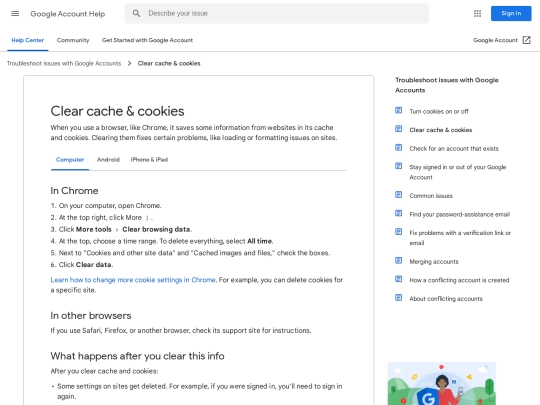
Task: Open the Google Account link
Action: tap(495, 40)
